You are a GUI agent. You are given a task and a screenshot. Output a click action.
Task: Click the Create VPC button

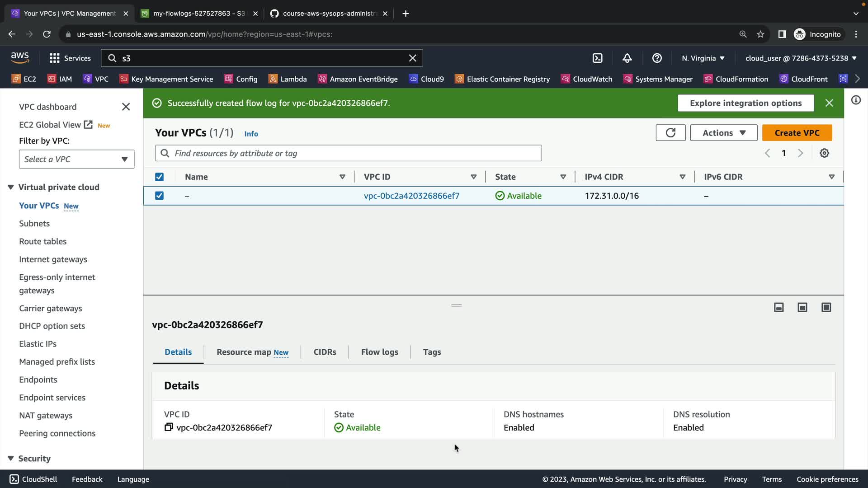pos(797,133)
